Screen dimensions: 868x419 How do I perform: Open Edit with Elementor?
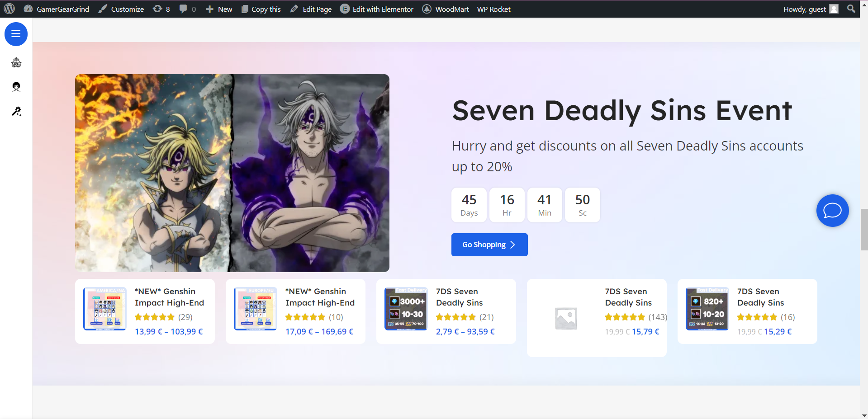[377, 9]
